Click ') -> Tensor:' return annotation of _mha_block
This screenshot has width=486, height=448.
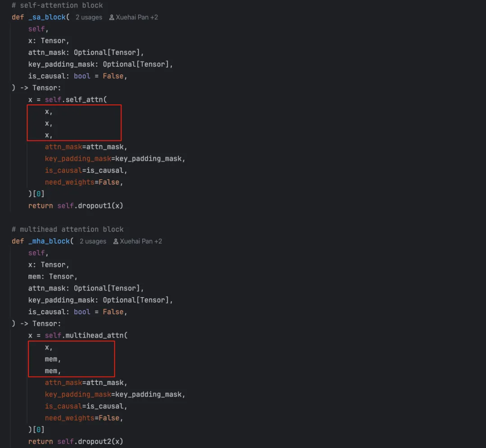coord(36,324)
